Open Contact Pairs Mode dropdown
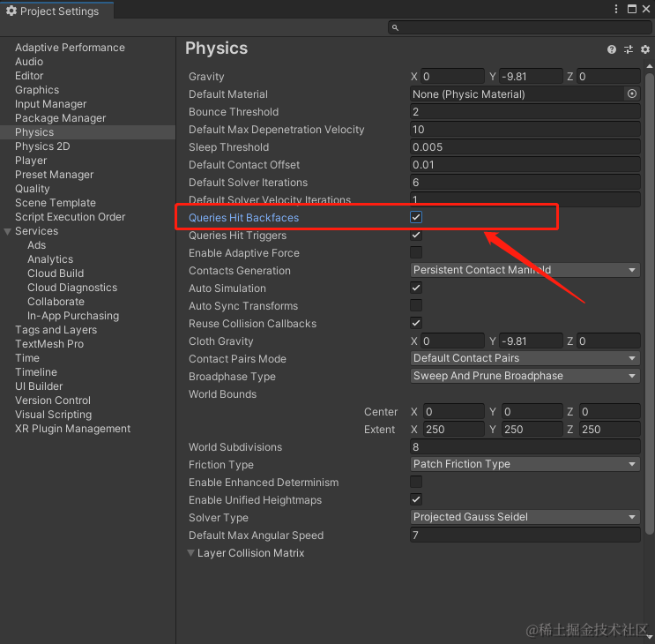This screenshot has width=655, height=644. (525, 358)
